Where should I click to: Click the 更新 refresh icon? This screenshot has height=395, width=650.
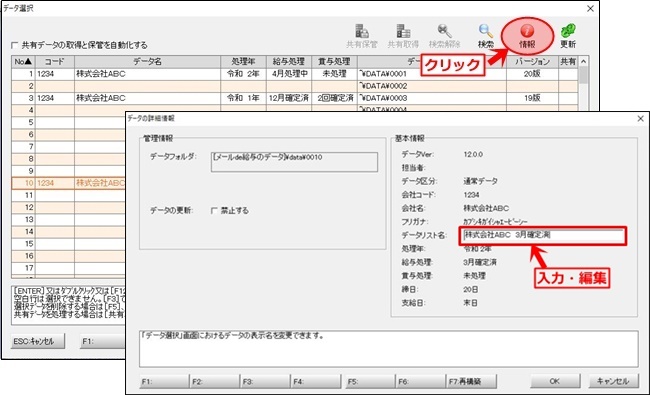pyautogui.click(x=568, y=36)
